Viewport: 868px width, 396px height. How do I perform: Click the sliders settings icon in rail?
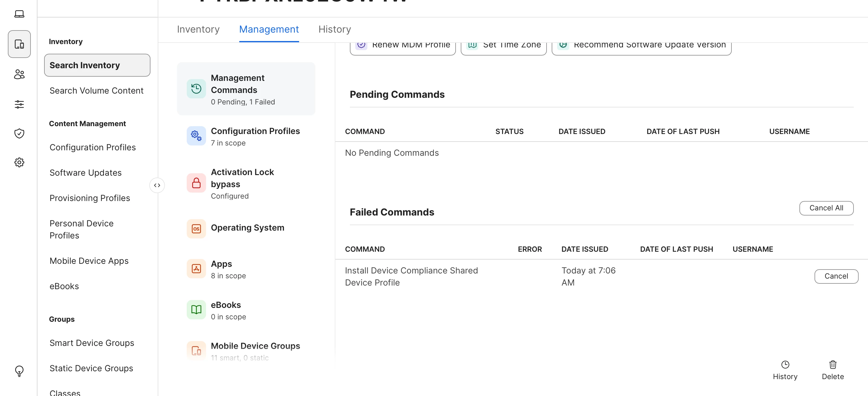(19, 104)
